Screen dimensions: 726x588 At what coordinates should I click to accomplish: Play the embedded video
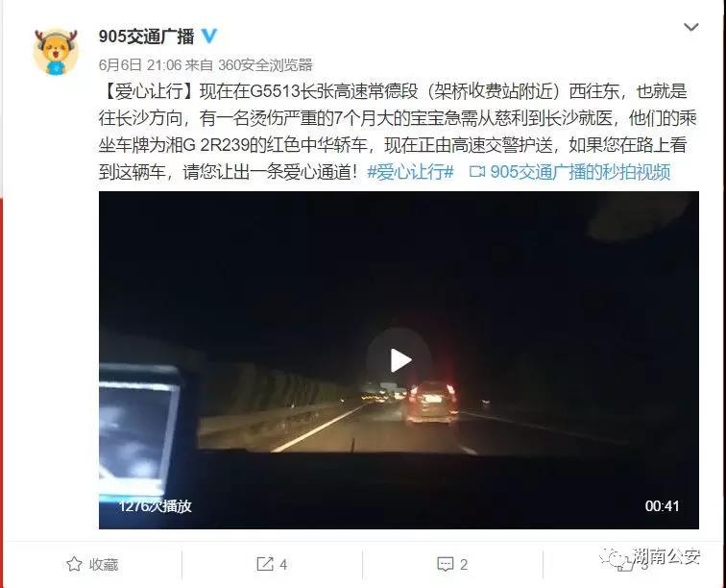[399, 360]
